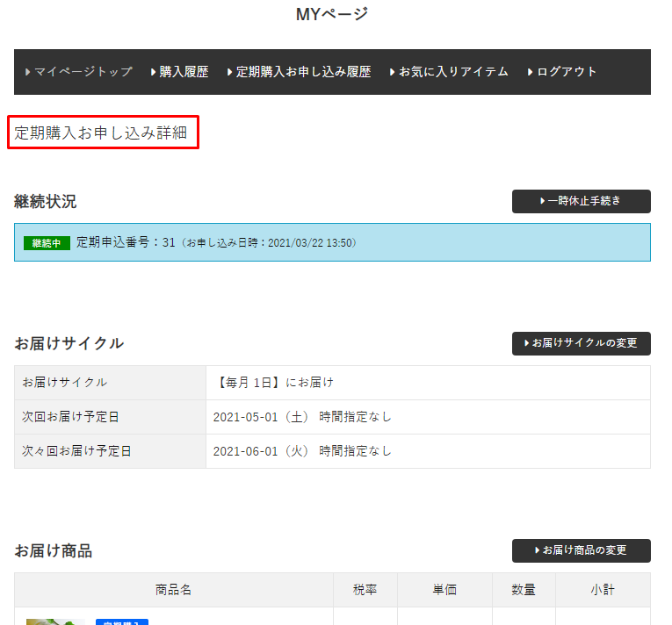Open the マイページトップ menu item

click(79, 72)
